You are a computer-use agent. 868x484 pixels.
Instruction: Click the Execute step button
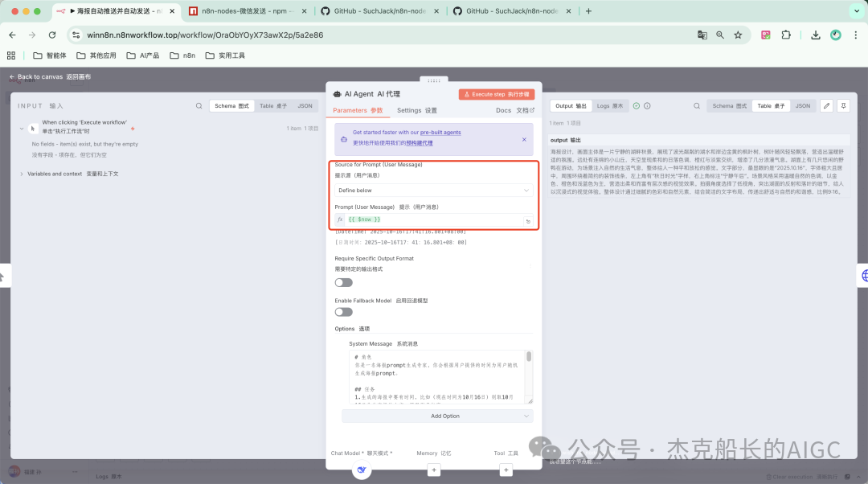pos(497,94)
